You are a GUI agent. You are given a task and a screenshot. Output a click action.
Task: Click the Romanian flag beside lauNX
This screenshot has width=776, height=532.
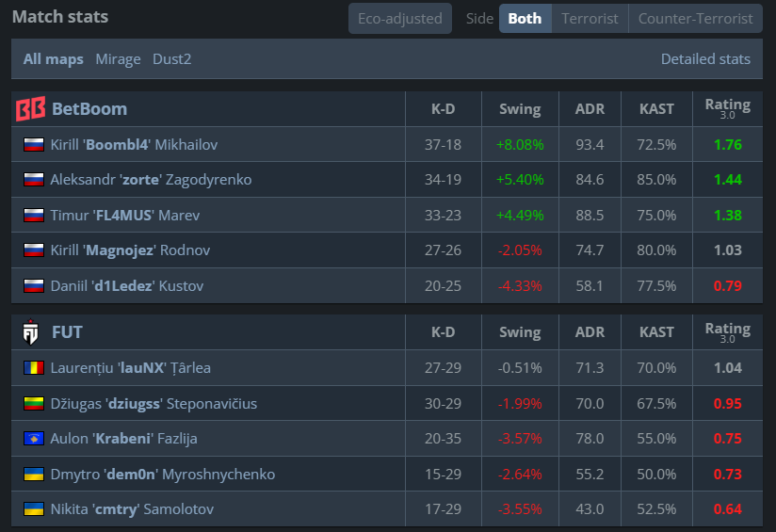(x=34, y=368)
